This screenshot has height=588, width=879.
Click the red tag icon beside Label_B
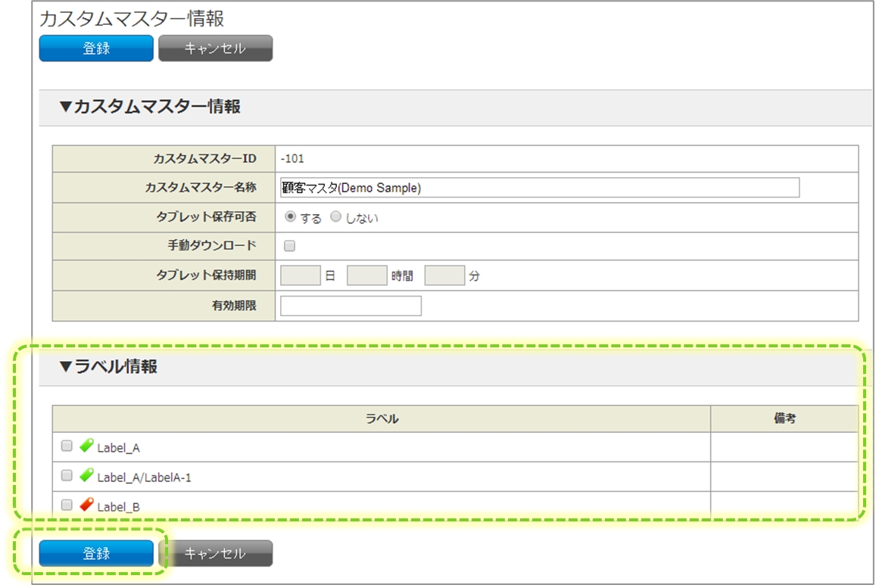[x=86, y=505]
